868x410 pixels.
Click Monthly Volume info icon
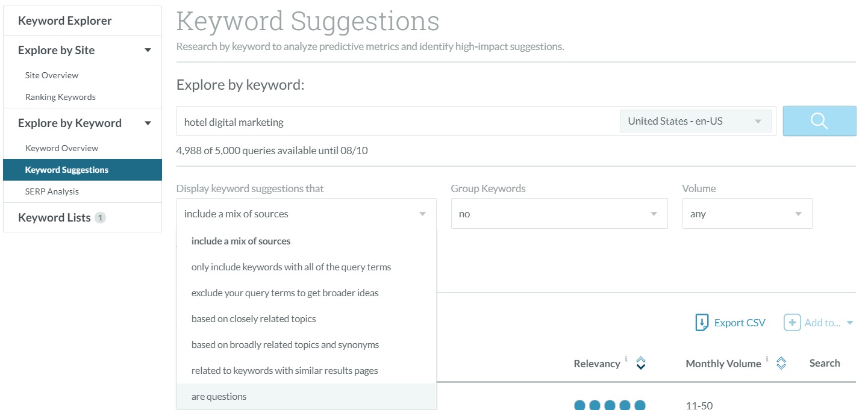point(767,359)
